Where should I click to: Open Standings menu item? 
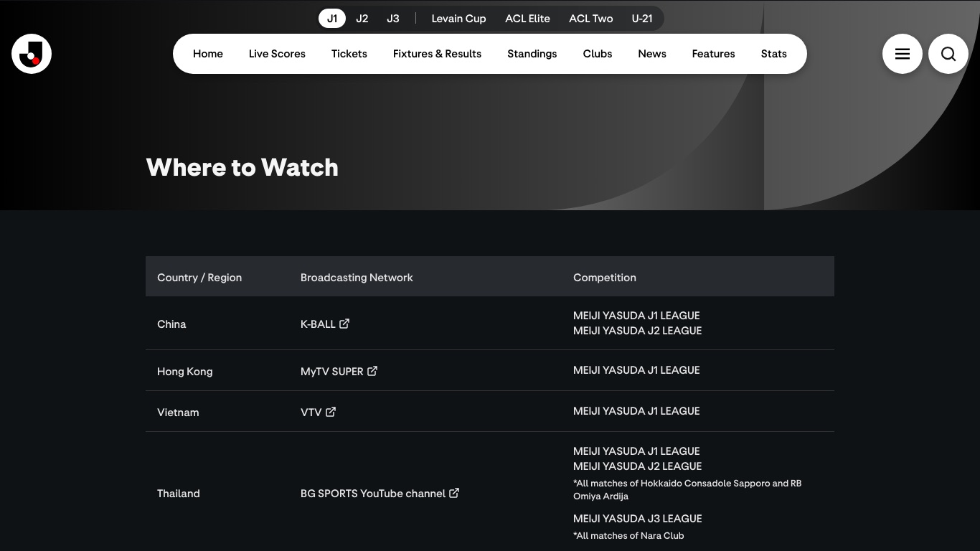point(532,54)
